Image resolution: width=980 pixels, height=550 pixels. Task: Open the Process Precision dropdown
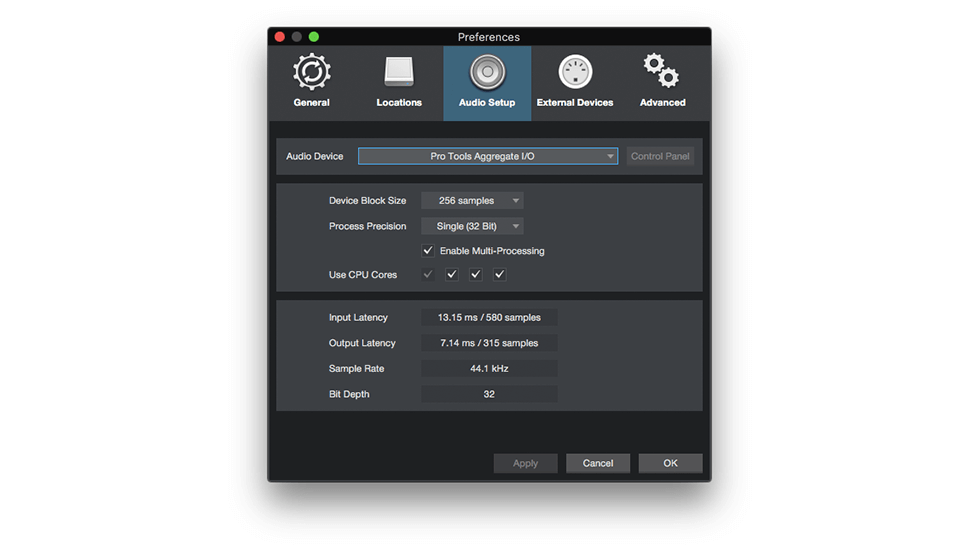(x=472, y=227)
